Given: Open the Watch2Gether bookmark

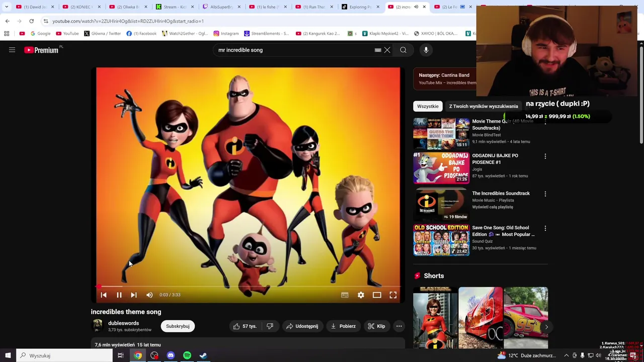Looking at the screenshot, I should tap(185, 34).
